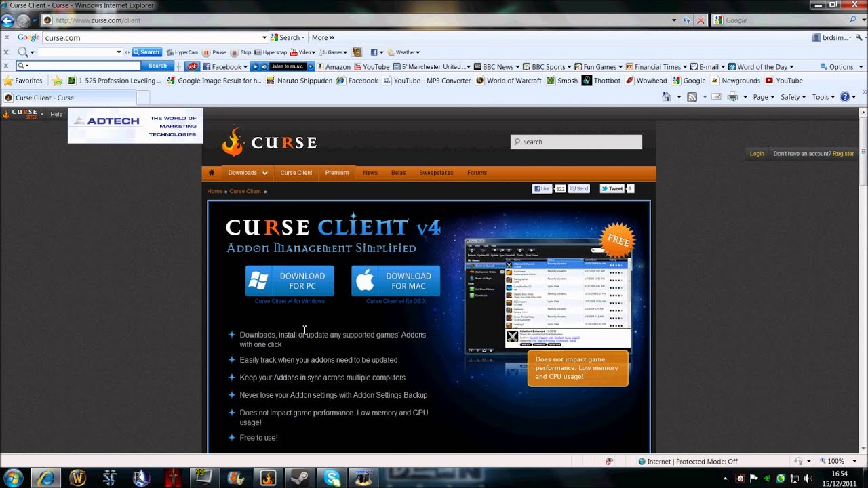This screenshot has width=868, height=488.
Task: Click the IE Home icon
Action: (x=667, y=97)
